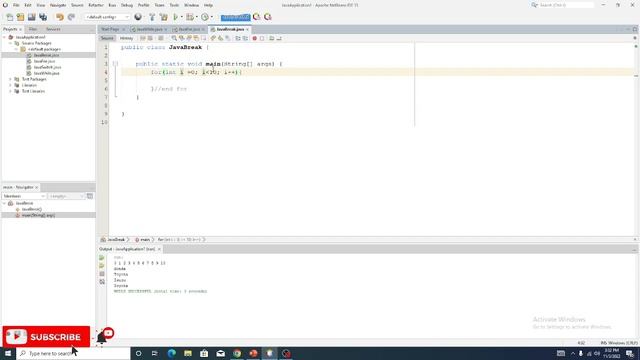The height and width of the screenshot is (360, 640).
Task: Switch to the Files panel tab
Action: [x=33, y=29]
